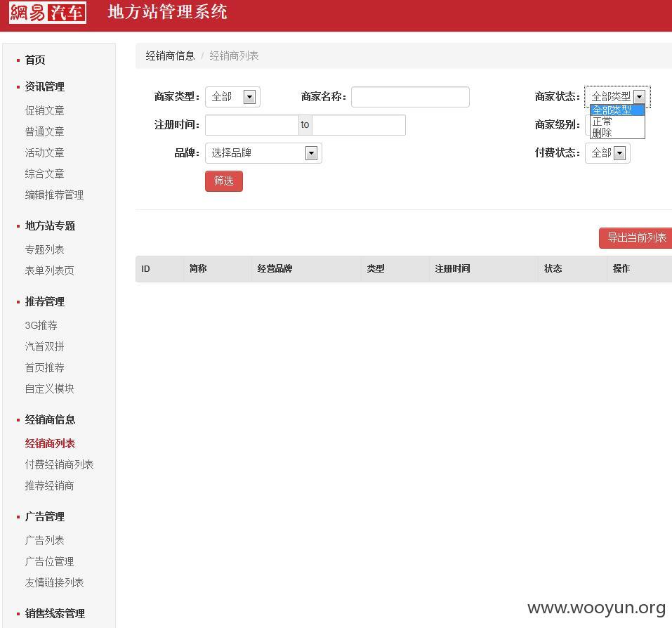Image resolution: width=672 pixels, height=628 pixels.
Task: Click the 导出当前列表 button
Action: (x=636, y=238)
